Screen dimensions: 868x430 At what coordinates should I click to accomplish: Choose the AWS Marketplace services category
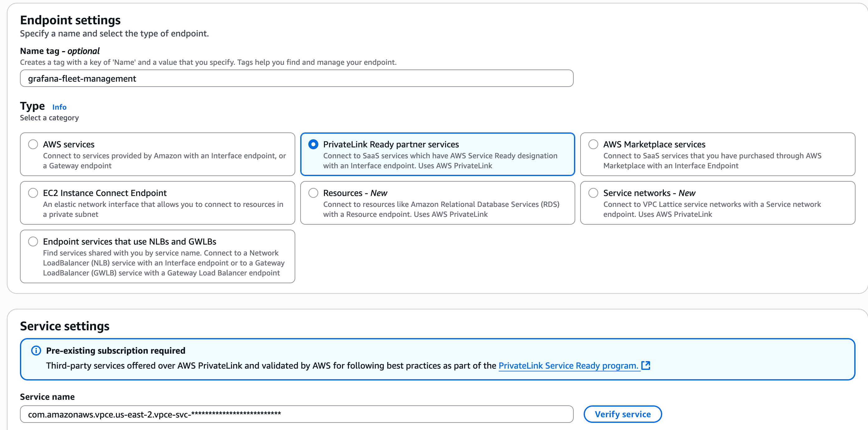pyautogui.click(x=593, y=144)
